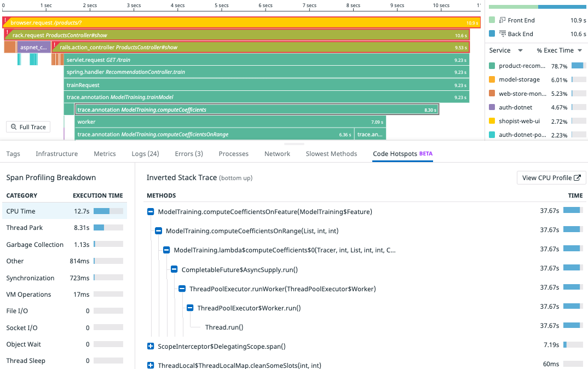Click the servlet.request GET /train span
588x369 pixels.
tap(267, 60)
